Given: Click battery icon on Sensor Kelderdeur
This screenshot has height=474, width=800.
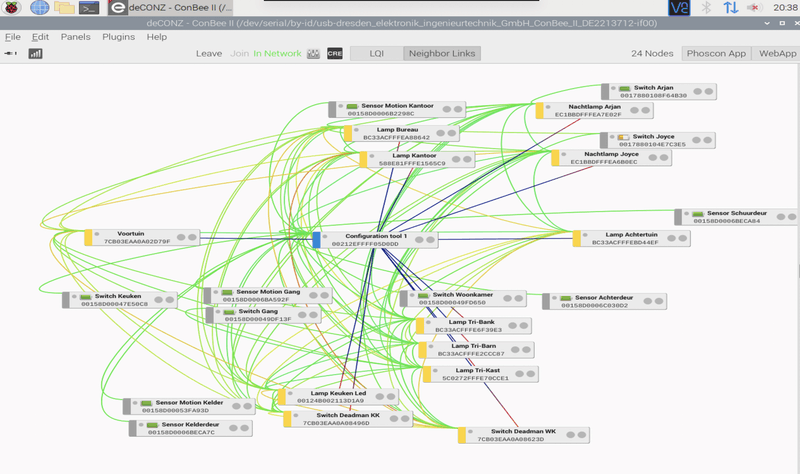Looking at the screenshot, I should 152,425.
